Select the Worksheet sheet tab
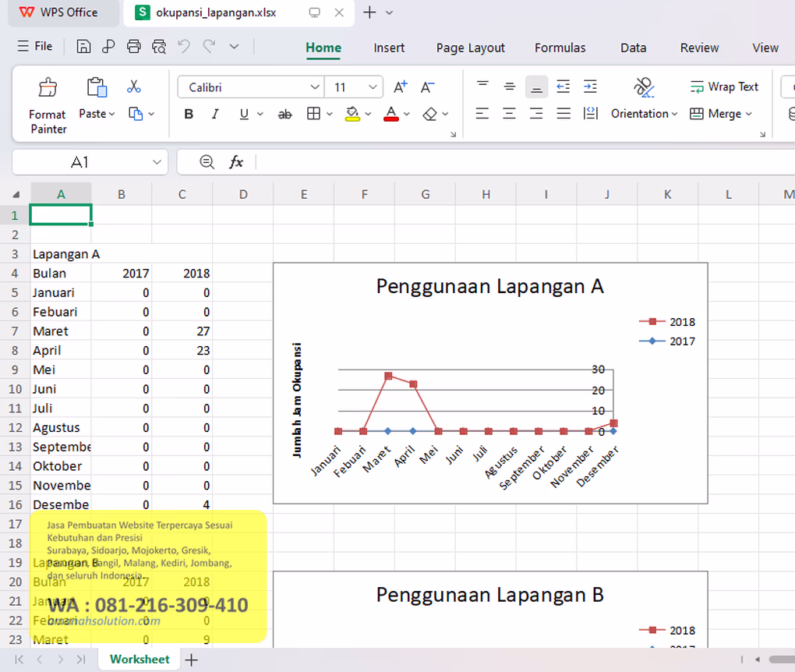This screenshot has width=795, height=672. point(140,660)
